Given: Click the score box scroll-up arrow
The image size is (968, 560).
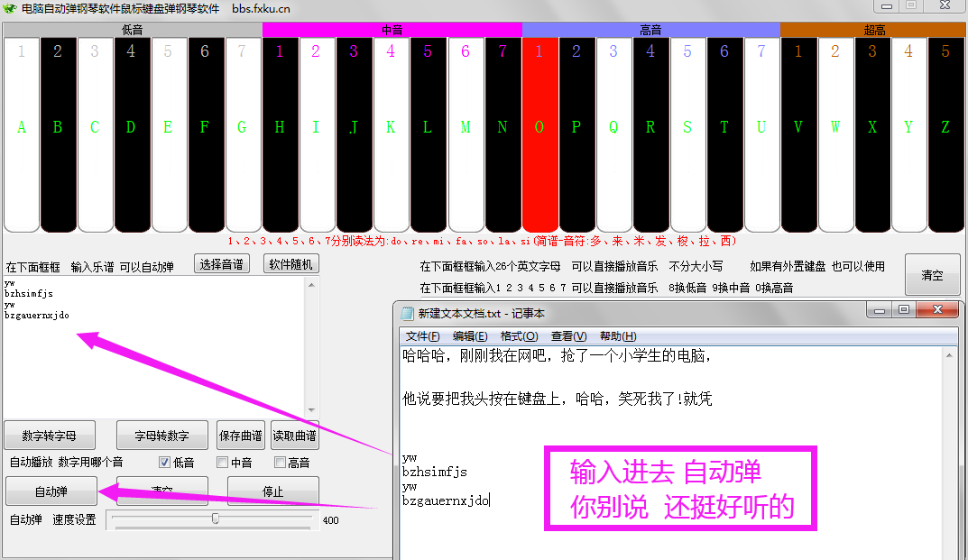Looking at the screenshot, I should [311, 285].
